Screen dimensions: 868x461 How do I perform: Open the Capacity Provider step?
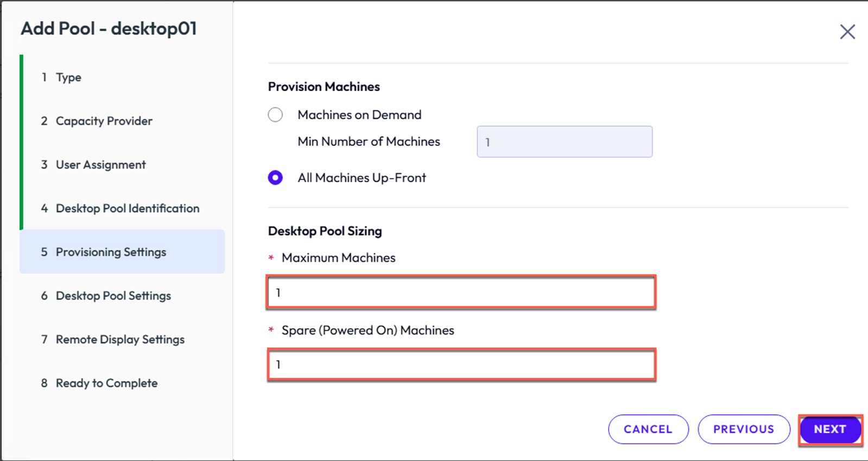(x=97, y=121)
